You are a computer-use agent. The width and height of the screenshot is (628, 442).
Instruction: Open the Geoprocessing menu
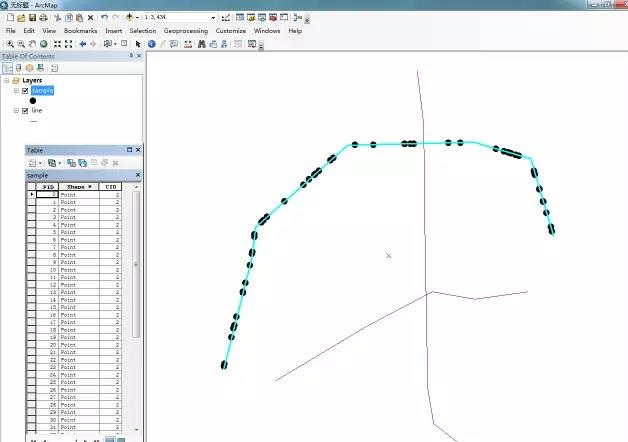coord(185,31)
